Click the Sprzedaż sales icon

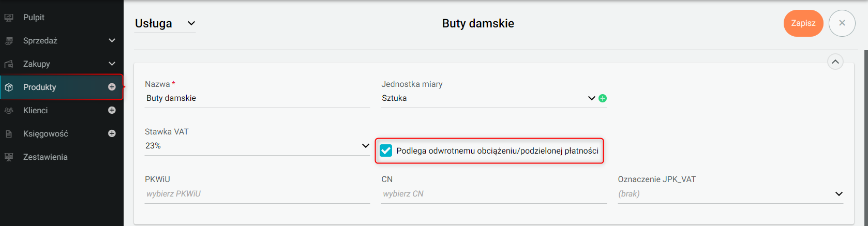(x=9, y=41)
